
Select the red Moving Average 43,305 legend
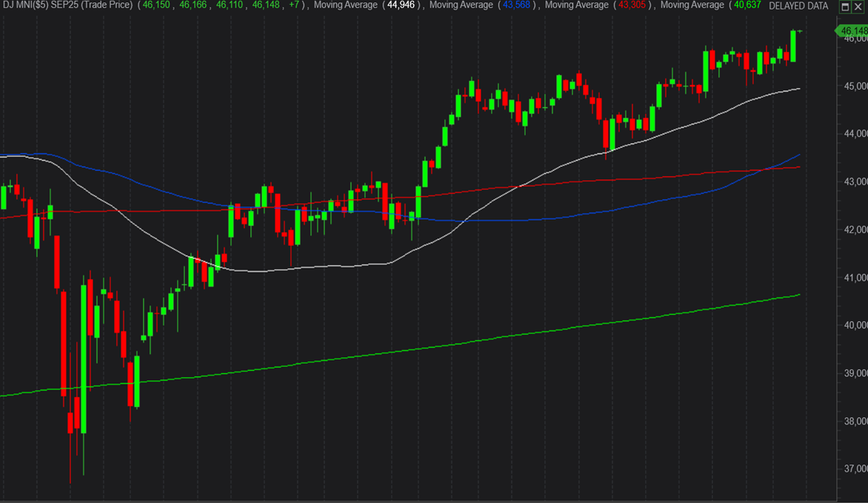(599, 6)
